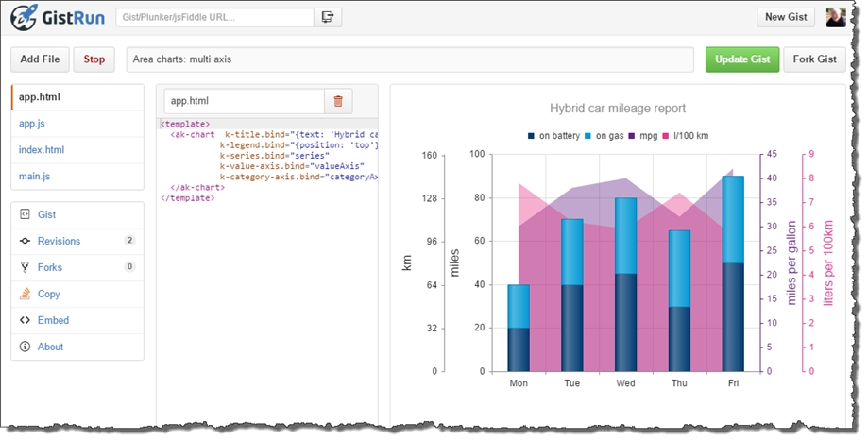Select the app.js file tab

coord(32,123)
